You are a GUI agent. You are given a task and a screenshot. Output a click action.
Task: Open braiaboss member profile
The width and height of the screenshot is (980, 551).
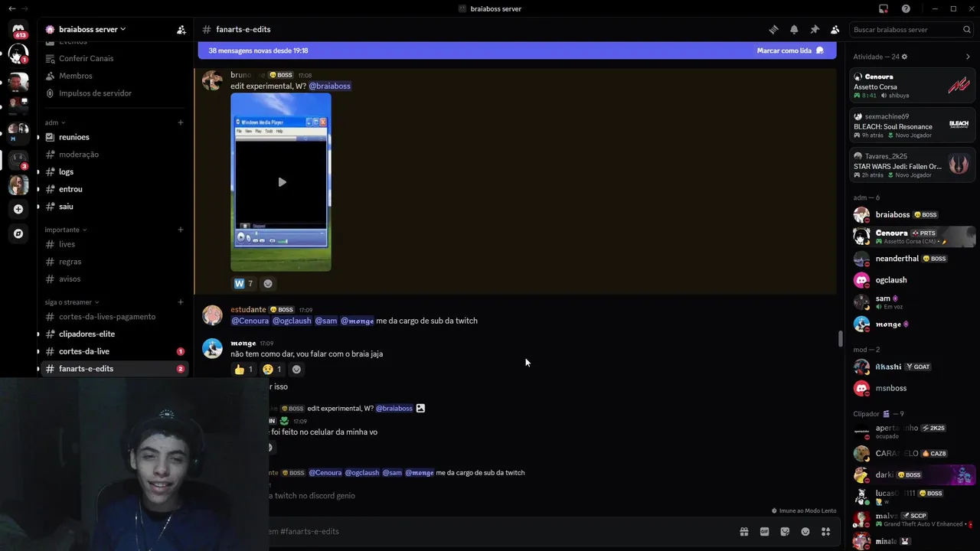click(x=913, y=215)
